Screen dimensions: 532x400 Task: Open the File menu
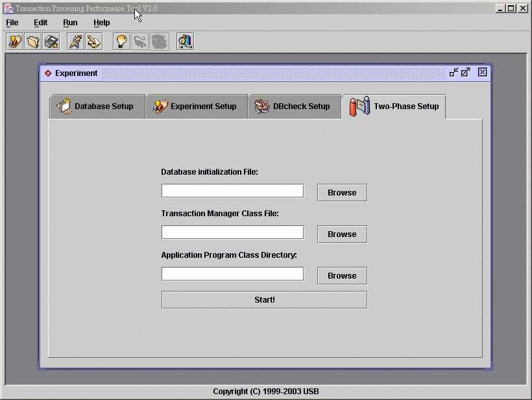coord(12,23)
